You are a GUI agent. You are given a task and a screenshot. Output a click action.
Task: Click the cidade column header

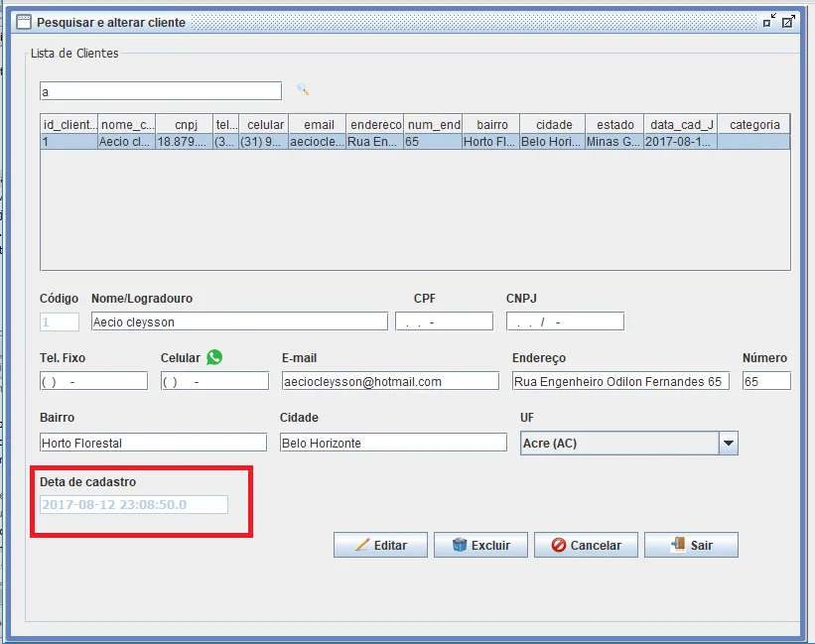click(x=553, y=125)
